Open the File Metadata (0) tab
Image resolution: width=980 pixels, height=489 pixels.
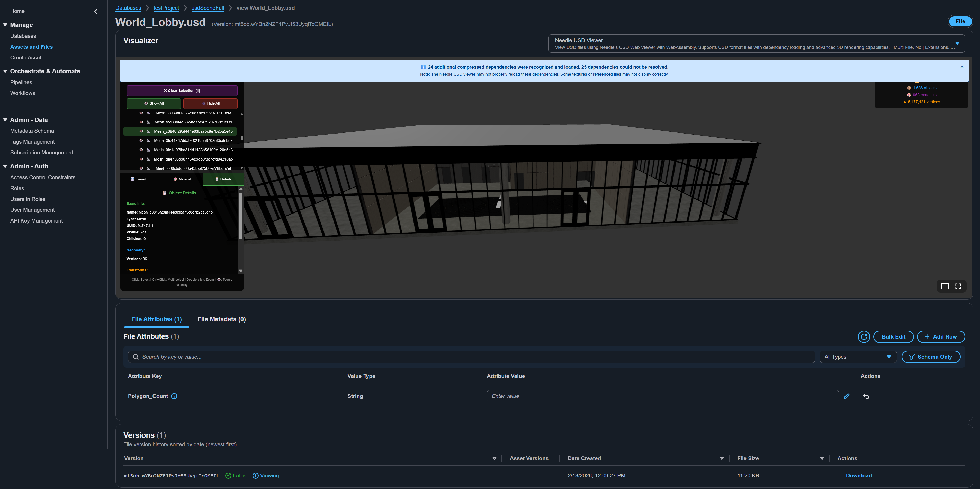[221, 319]
